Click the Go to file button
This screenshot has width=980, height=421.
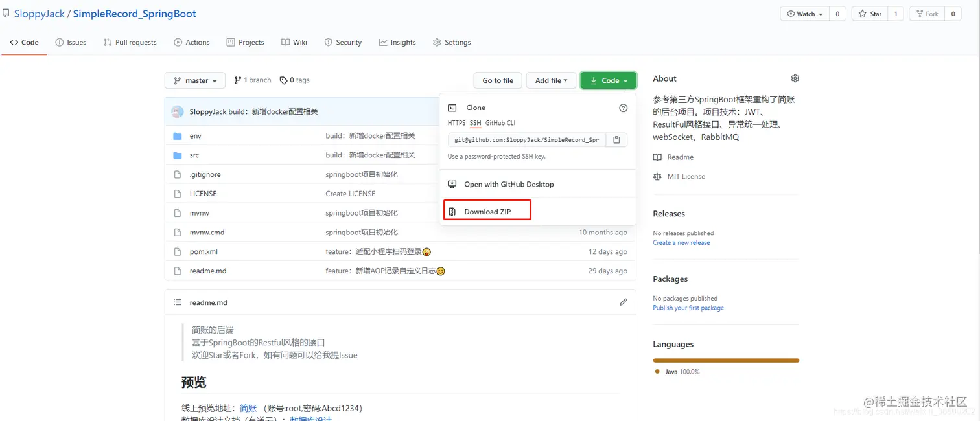[x=498, y=80]
